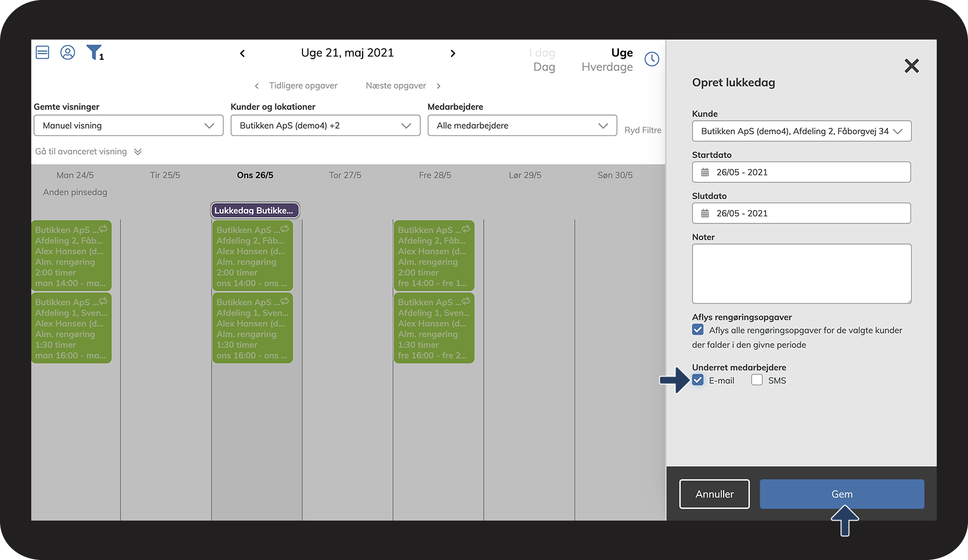Go to next week with right arrow
Screen dimensions: 968x560
coord(453,53)
